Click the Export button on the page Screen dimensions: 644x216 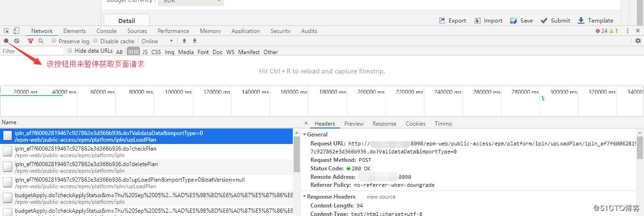(x=452, y=21)
